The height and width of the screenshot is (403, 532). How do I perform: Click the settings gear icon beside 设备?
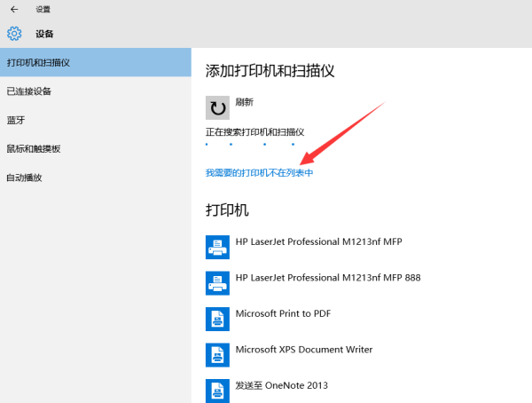(x=14, y=34)
